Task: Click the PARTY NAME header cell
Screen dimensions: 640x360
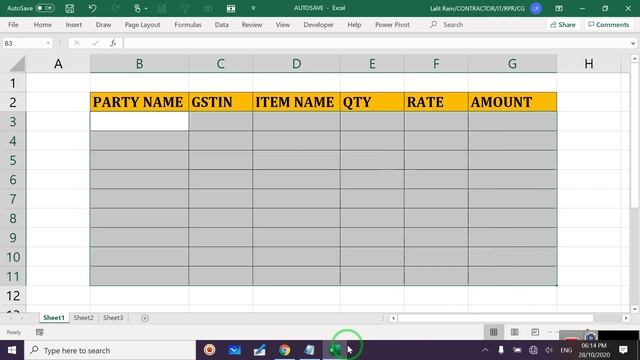Action: [x=139, y=102]
